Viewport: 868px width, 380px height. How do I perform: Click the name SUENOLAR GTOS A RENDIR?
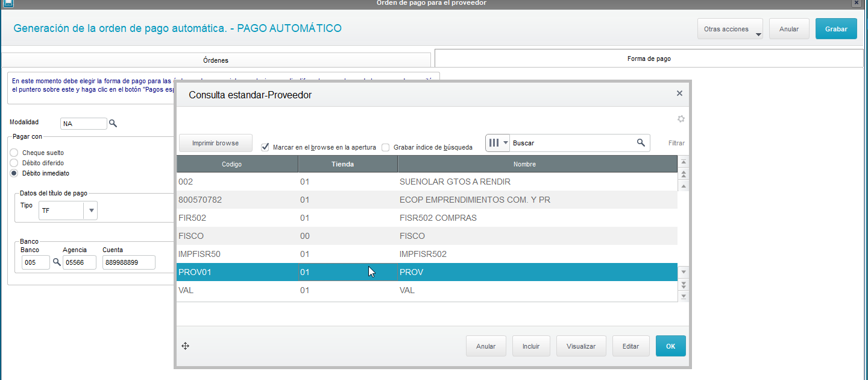[455, 182]
